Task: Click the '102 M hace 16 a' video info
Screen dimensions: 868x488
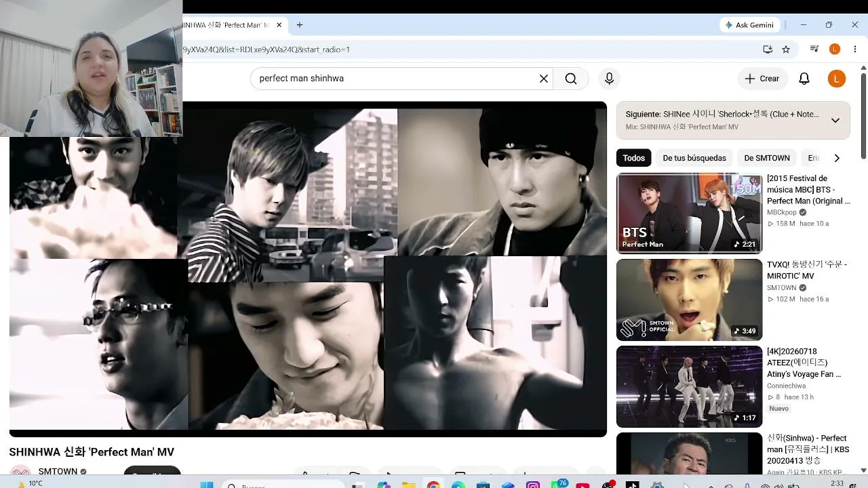Action: point(798,299)
